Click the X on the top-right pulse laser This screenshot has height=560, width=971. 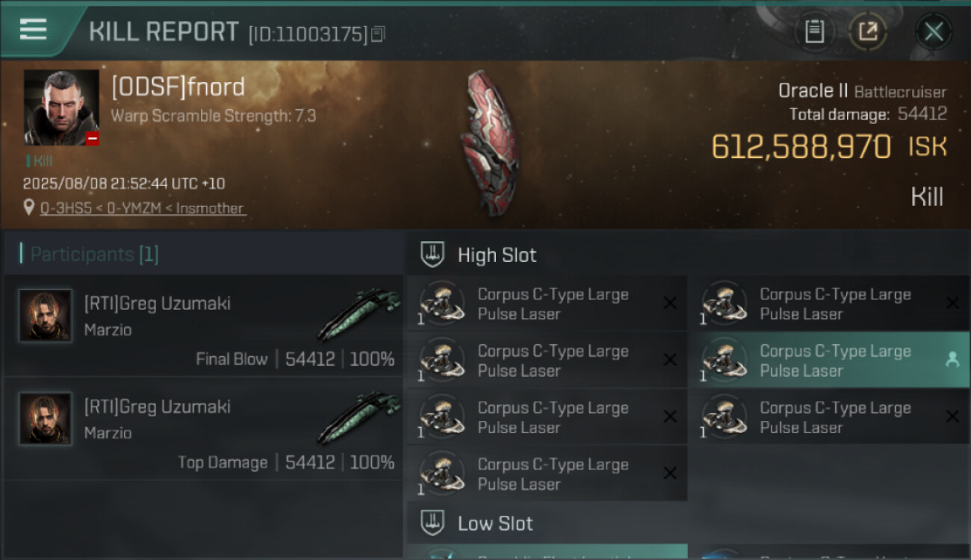(952, 303)
